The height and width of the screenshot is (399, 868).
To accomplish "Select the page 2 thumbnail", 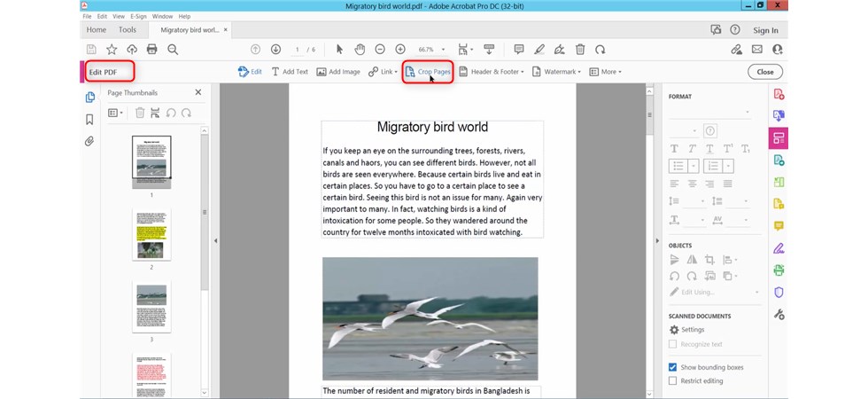I will 151,235.
